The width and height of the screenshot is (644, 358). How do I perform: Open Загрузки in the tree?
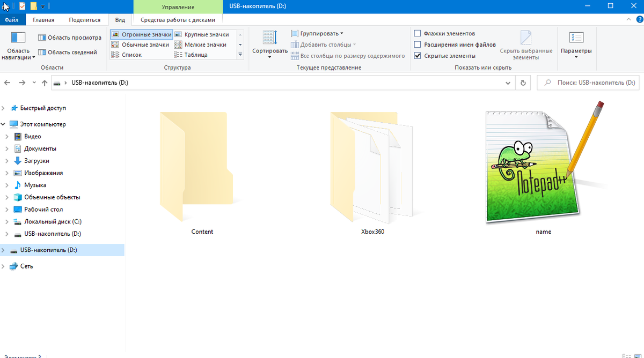pos(36,161)
